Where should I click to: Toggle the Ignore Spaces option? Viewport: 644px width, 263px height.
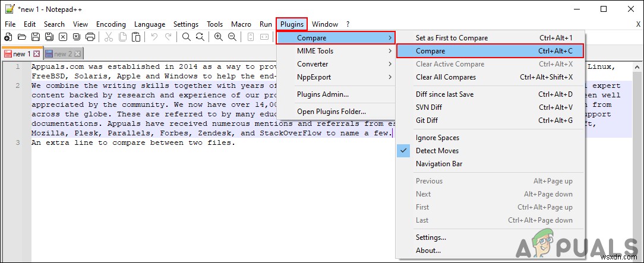coord(437,138)
